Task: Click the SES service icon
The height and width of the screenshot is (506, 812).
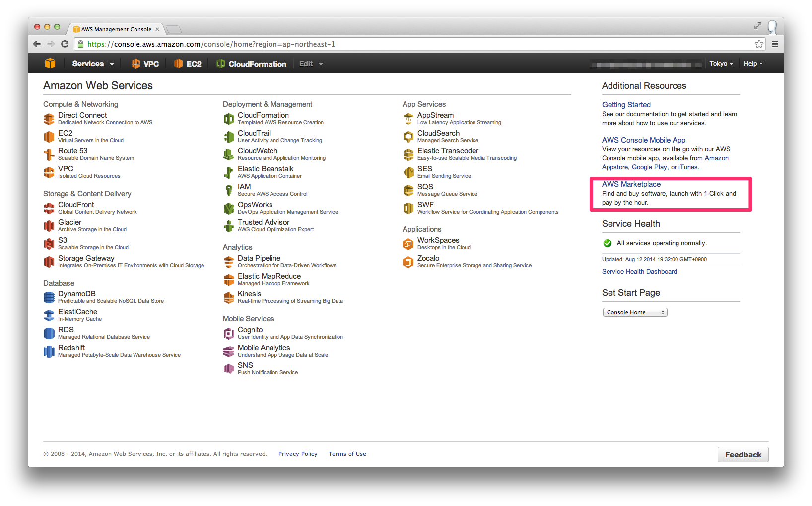Action: pos(408,173)
